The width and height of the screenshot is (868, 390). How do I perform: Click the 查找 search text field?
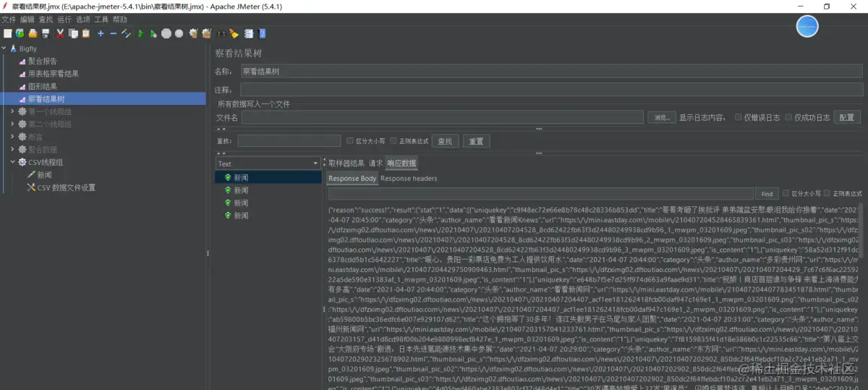point(289,141)
